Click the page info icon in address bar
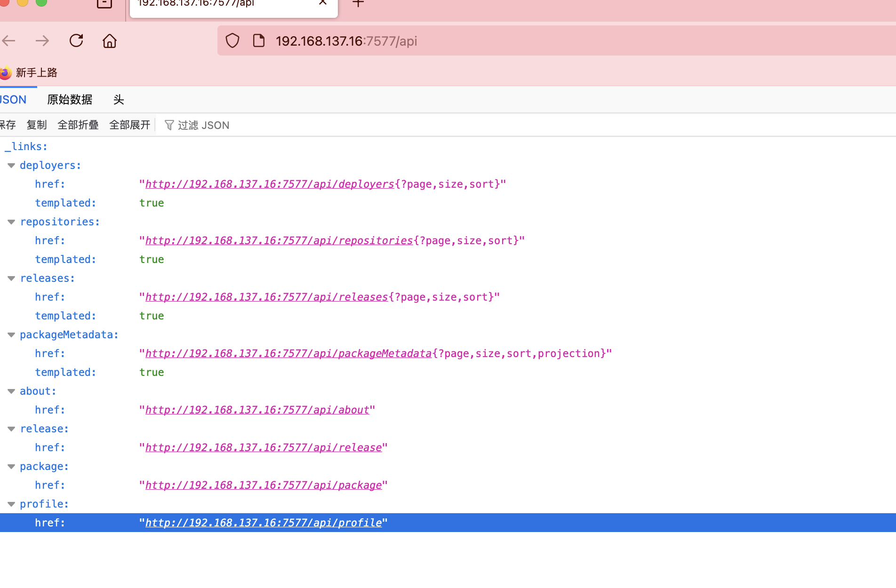Viewport: 896px width, 588px height. coord(259,41)
